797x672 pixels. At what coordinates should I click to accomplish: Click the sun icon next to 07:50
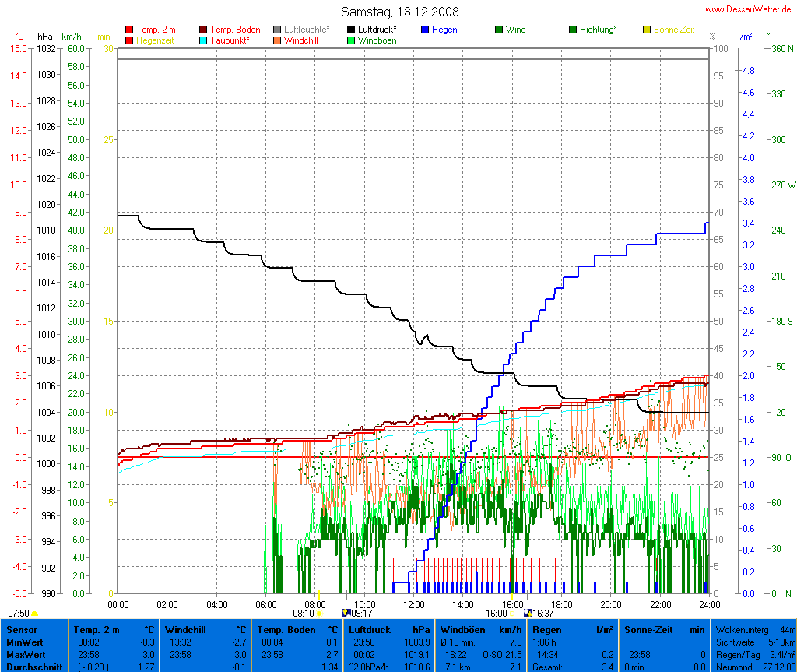tap(34, 614)
